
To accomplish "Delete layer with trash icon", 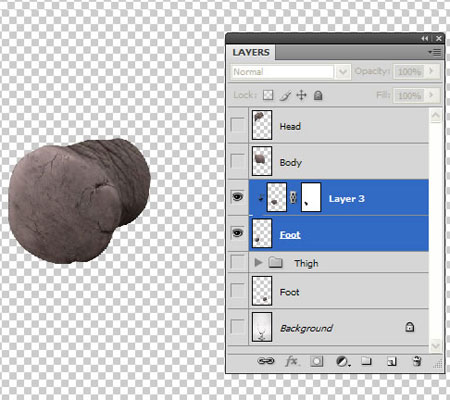I will click(x=417, y=361).
